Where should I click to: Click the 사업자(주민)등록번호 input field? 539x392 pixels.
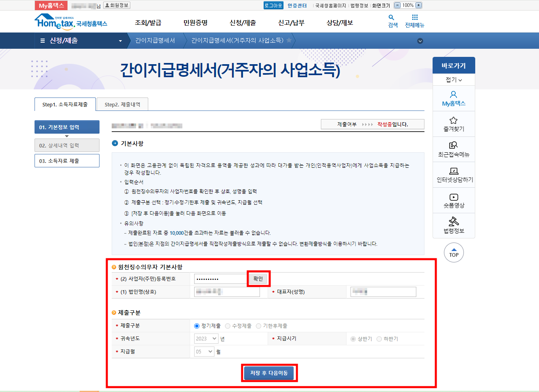[x=221, y=279]
